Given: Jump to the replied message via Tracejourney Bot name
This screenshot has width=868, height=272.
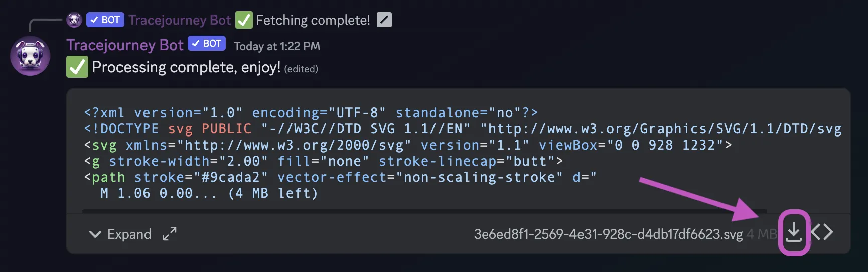Looking at the screenshot, I should (180, 20).
